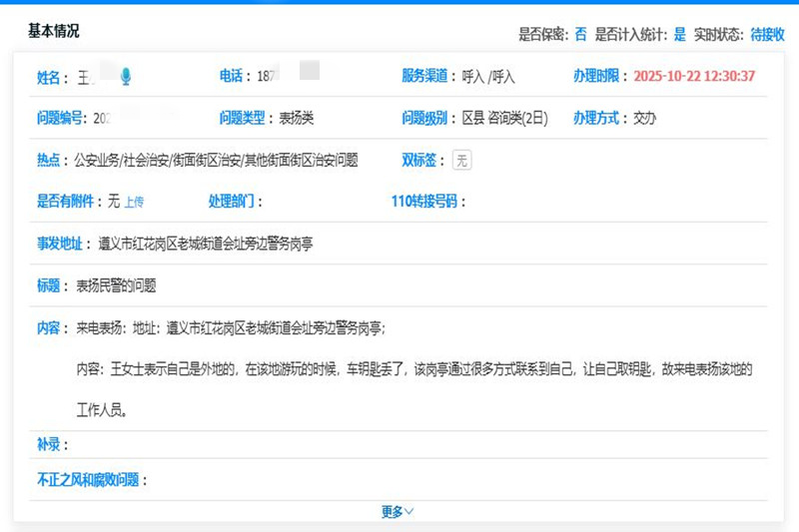799x532 pixels.
Task: Select the deadline 2025-10-22 12:30:37
Action: pos(694,76)
